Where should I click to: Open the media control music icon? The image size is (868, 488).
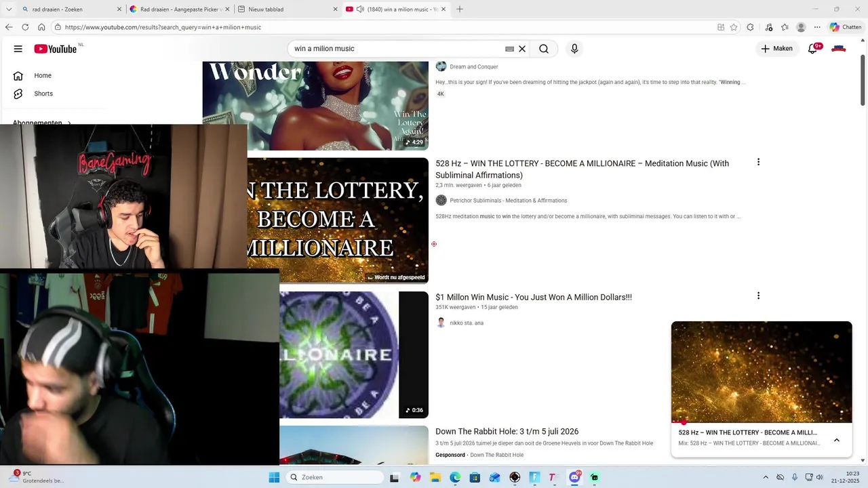pyautogui.click(x=768, y=27)
